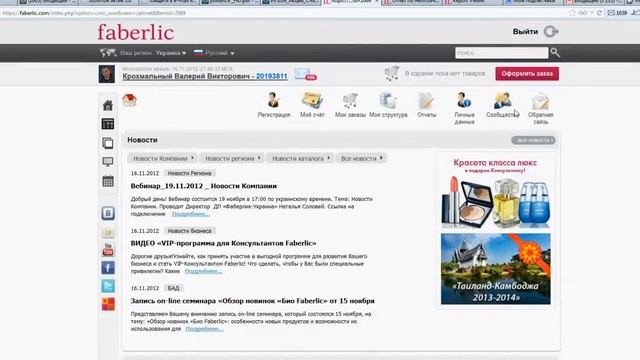Viewport: 640px width, 360px height.
Task: Click the Все новости button in header bar
Action: tap(533, 140)
